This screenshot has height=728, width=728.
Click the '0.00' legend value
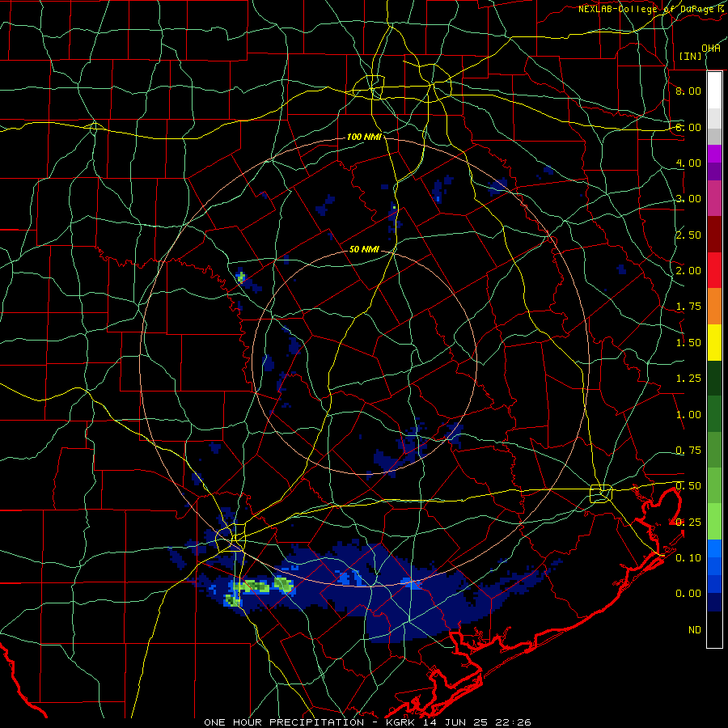(688, 594)
